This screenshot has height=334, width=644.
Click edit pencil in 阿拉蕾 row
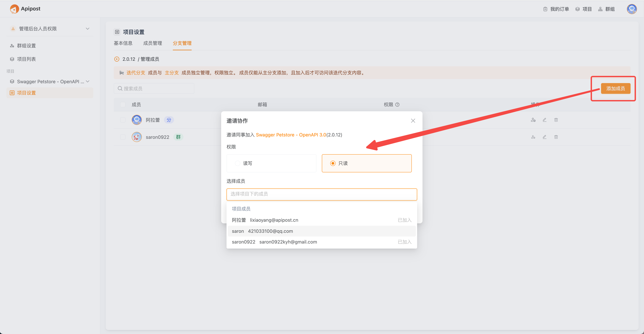pyautogui.click(x=544, y=120)
